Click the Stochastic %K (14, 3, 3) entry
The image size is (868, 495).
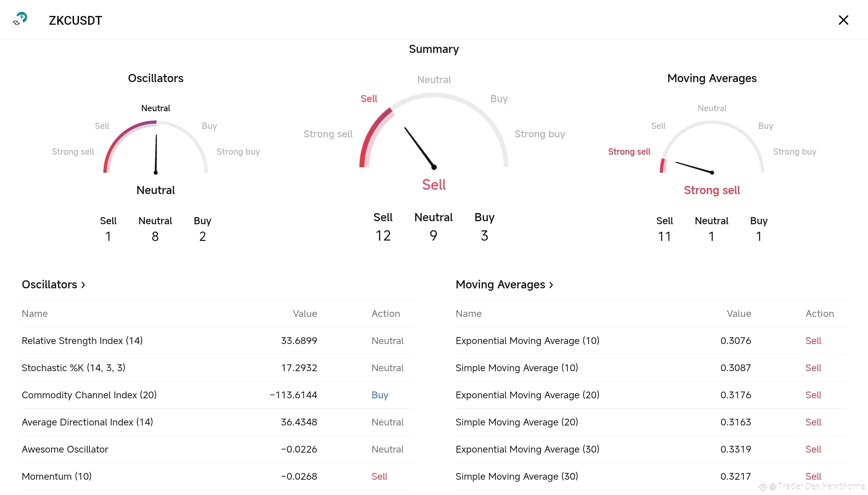(73, 368)
